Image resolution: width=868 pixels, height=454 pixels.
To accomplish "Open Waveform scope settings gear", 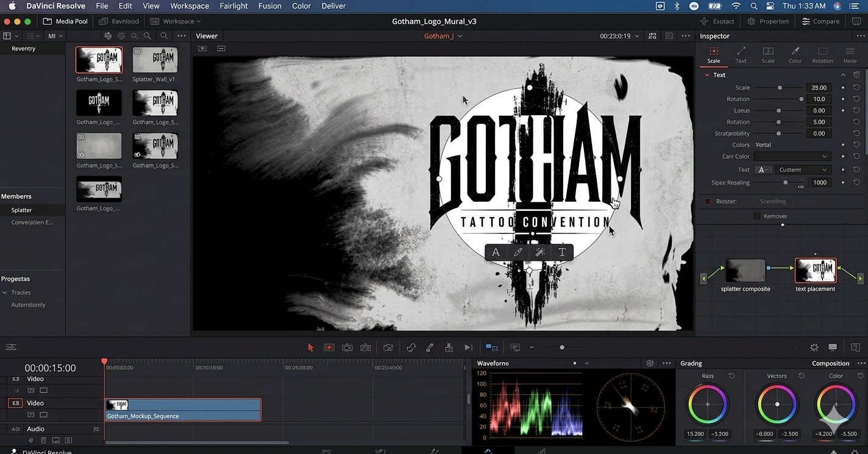I will (x=650, y=363).
